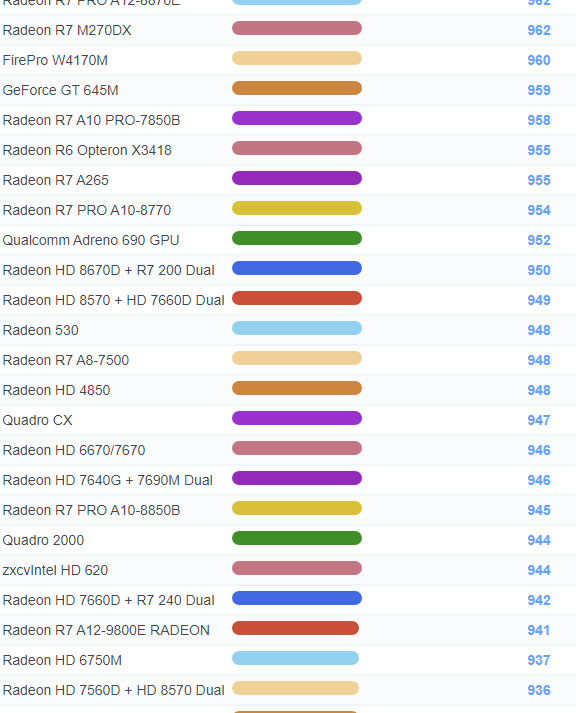
Task: Click red bar for Radeon HD 8570 + HD 7660D
Action: (297, 298)
